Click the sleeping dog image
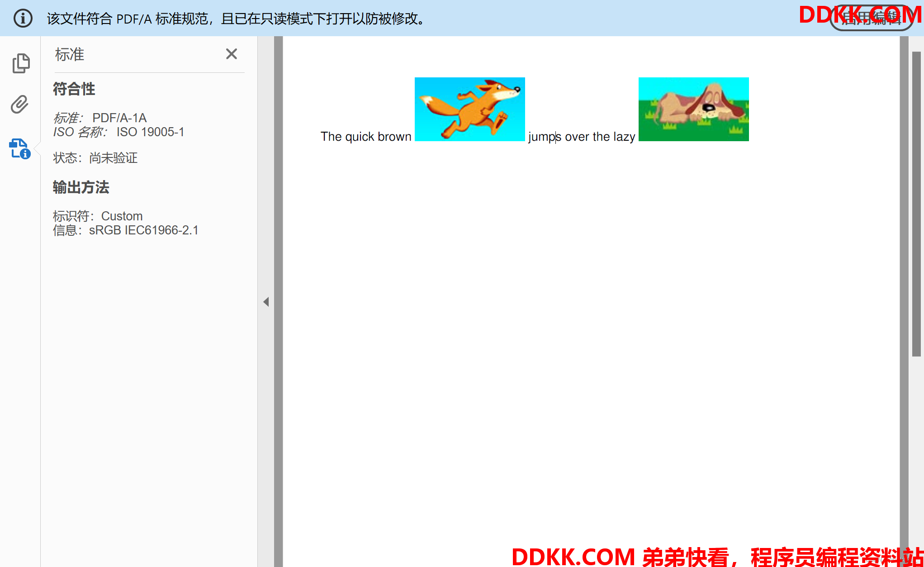Image resolution: width=924 pixels, height=567 pixels. (693, 109)
